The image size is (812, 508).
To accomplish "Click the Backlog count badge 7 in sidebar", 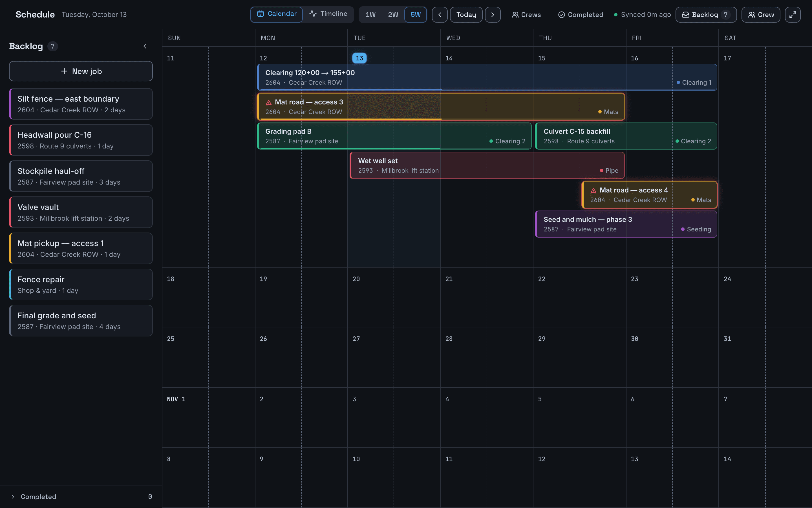I will [x=53, y=46].
